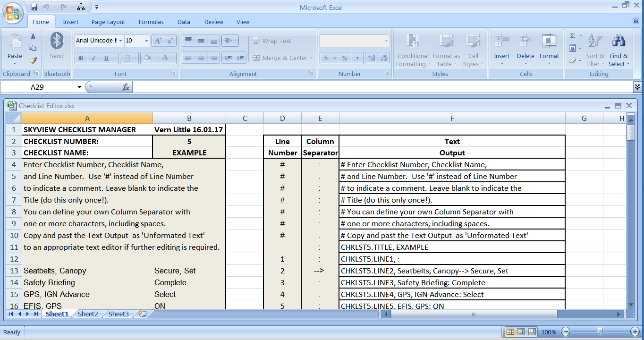The height and width of the screenshot is (340, 644).
Task: Open the Number Format dropdown
Action: (386, 41)
